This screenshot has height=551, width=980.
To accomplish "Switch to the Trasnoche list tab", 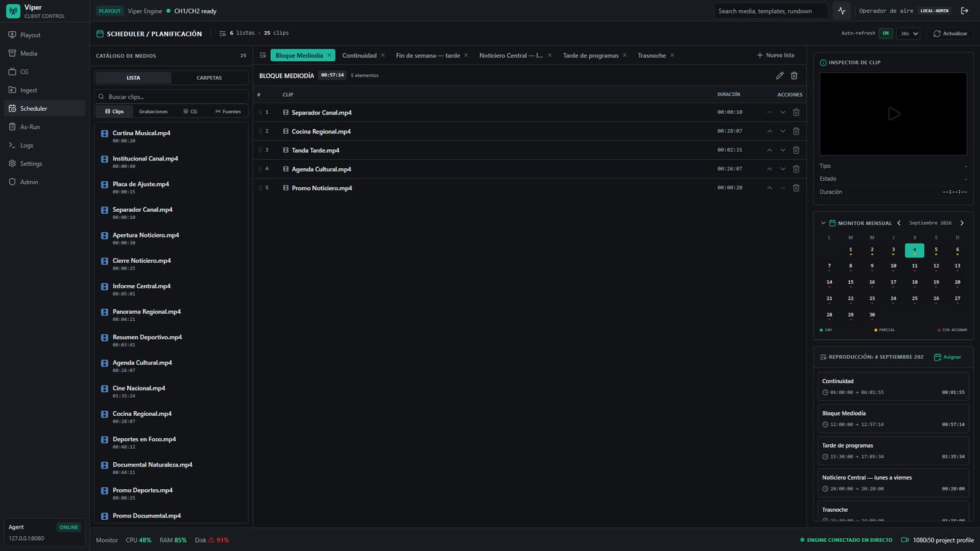I will tap(652, 55).
